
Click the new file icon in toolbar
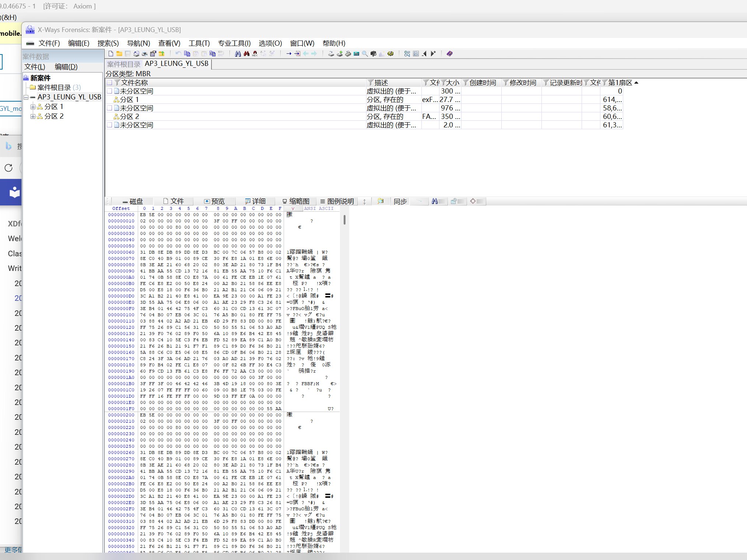(x=111, y=54)
